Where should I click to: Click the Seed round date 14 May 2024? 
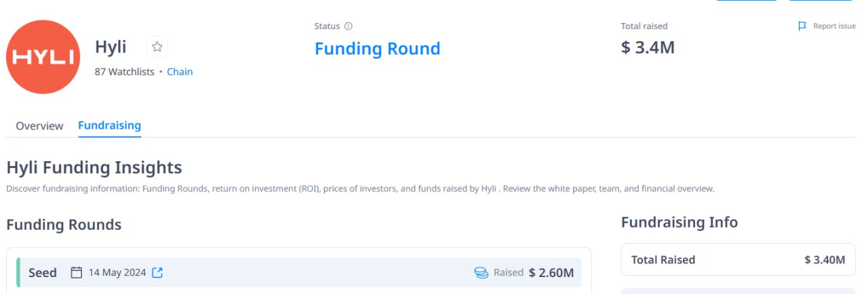[x=117, y=272]
